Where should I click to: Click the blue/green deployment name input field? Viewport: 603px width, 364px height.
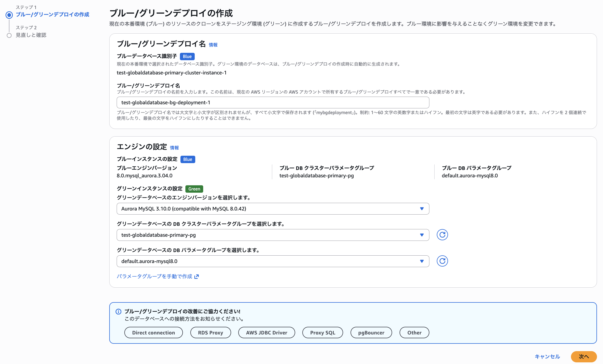272,102
